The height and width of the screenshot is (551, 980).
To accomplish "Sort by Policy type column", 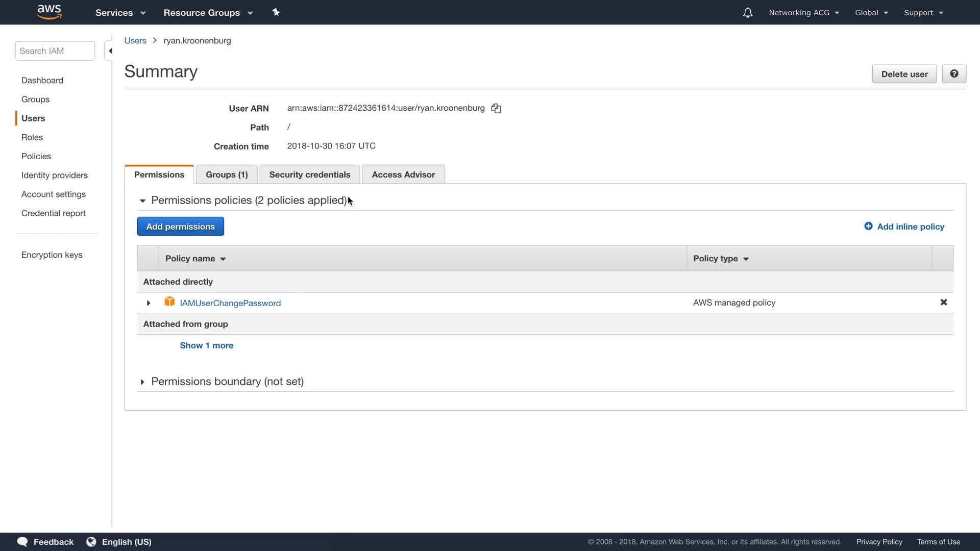I will [x=720, y=259].
